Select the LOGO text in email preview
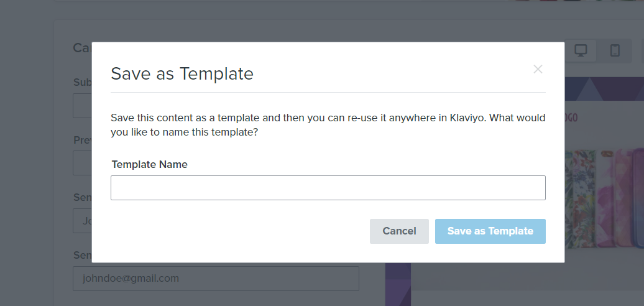 pyautogui.click(x=571, y=118)
